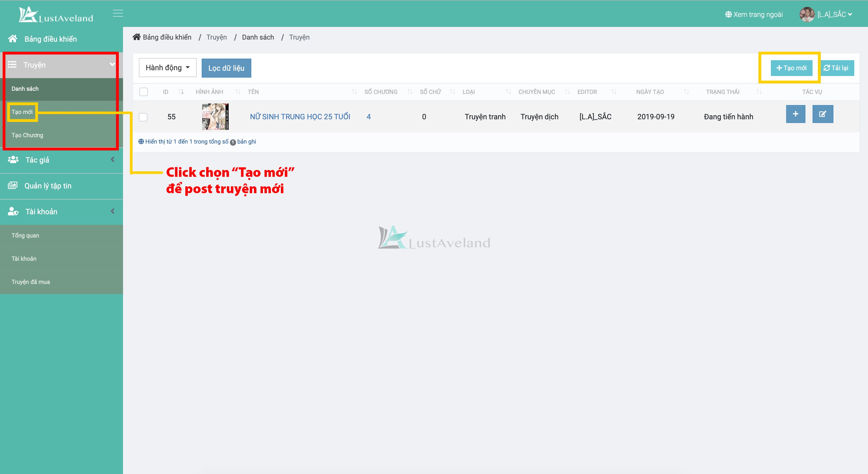This screenshot has width=868, height=474.
Task: Sort by Editor column arrows
Action: click(614, 92)
